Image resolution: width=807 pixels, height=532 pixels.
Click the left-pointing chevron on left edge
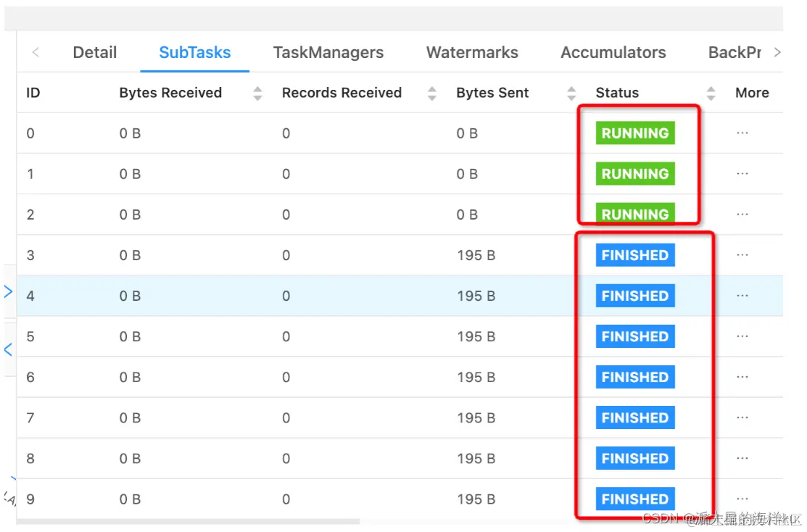(x=8, y=350)
